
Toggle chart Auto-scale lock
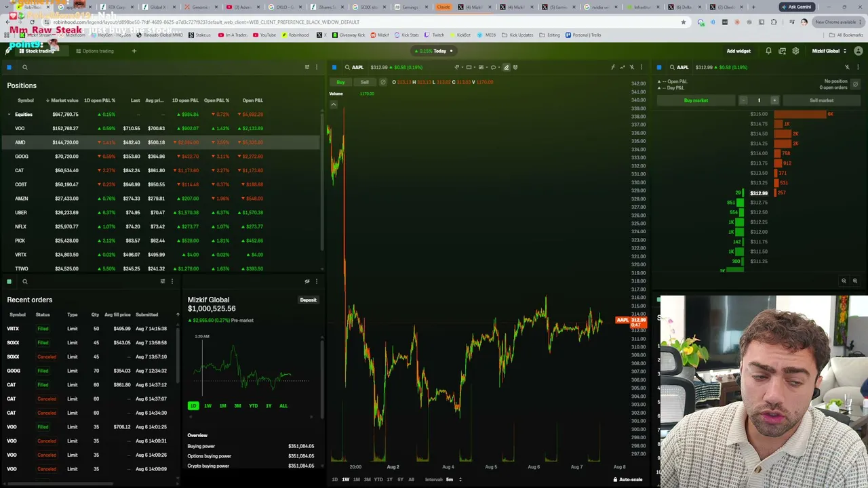[x=628, y=480]
